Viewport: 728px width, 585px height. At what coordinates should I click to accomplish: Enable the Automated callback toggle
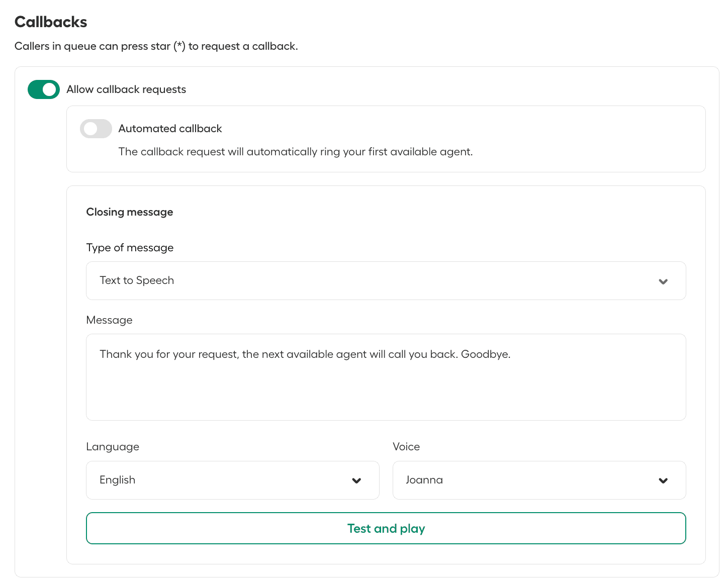coord(96,129)
